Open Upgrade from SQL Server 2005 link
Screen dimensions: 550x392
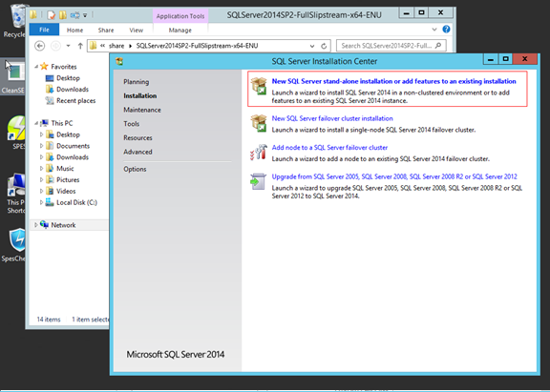394,176
